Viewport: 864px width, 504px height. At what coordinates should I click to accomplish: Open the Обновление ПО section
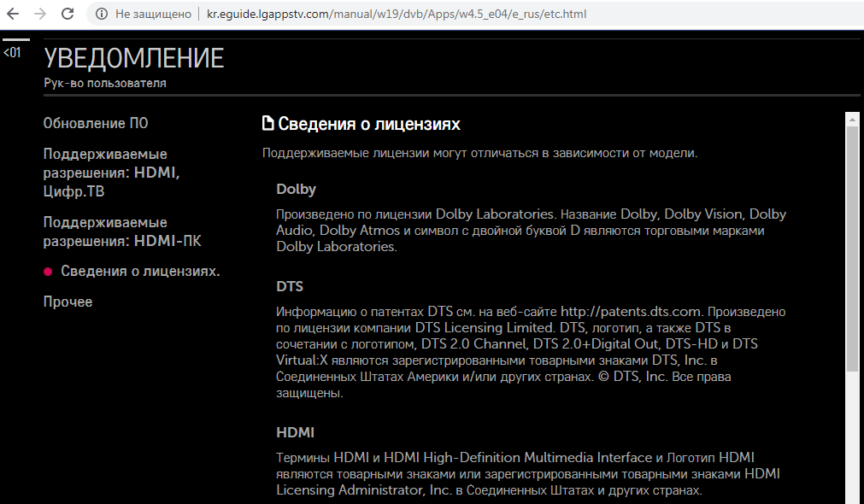click(x=96, y=123)
